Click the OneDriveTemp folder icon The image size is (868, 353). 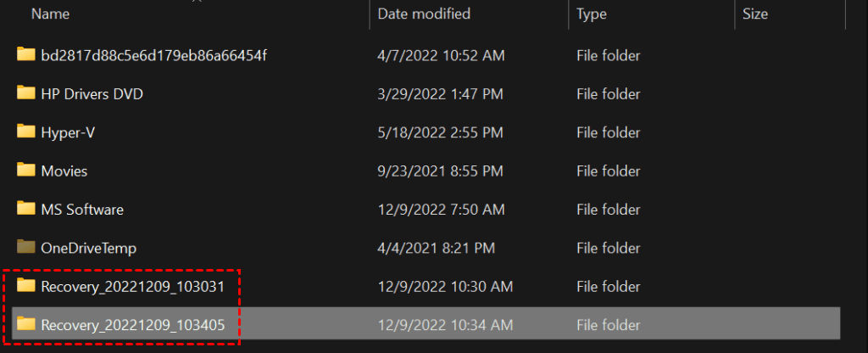pyautogui.click(x=26, y=248)
